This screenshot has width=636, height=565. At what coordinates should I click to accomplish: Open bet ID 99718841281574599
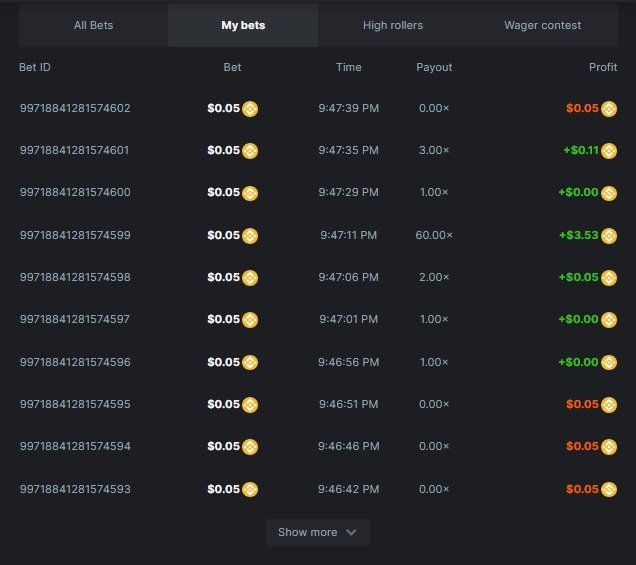tap(75, 235)
